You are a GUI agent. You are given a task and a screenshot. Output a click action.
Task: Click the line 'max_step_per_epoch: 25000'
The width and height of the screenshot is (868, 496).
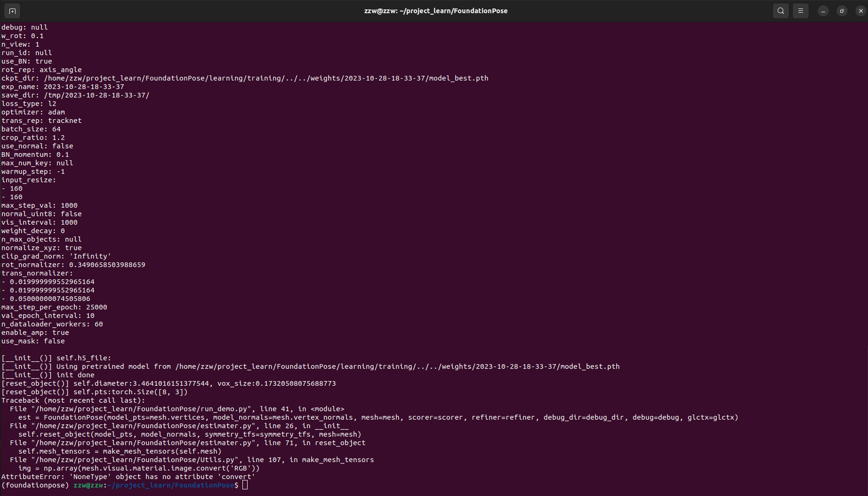(x=54, y=307)
